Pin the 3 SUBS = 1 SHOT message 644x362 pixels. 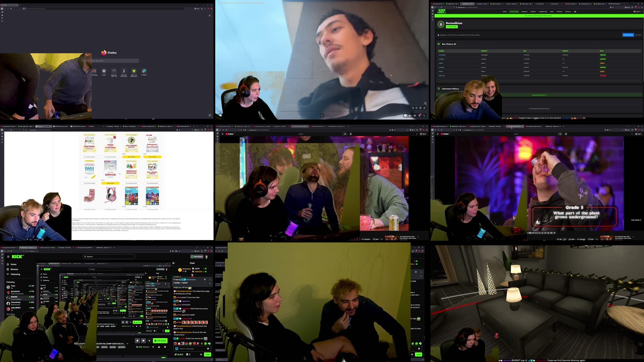tap(205, 279)
